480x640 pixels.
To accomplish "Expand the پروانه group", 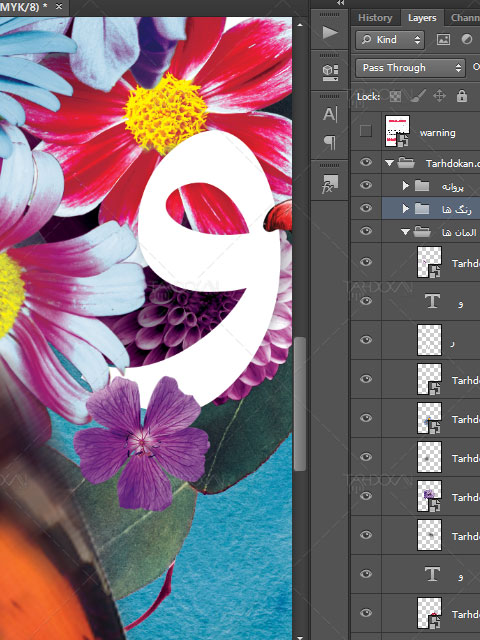I will click(x=405, y=186).
